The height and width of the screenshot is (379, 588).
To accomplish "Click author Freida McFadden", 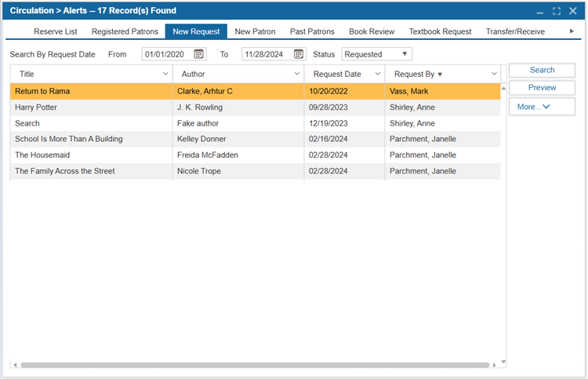I will (208, 155).
